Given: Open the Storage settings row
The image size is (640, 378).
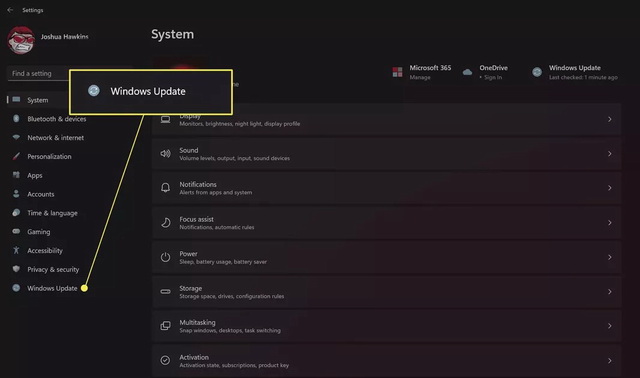Looking at the screenshot, I should click(386, 292).
